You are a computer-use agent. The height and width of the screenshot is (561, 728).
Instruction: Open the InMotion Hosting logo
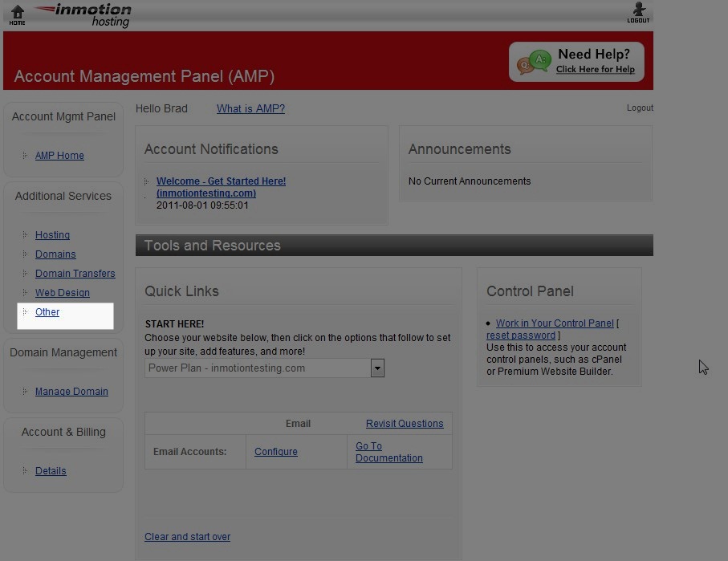coord(83,15)
